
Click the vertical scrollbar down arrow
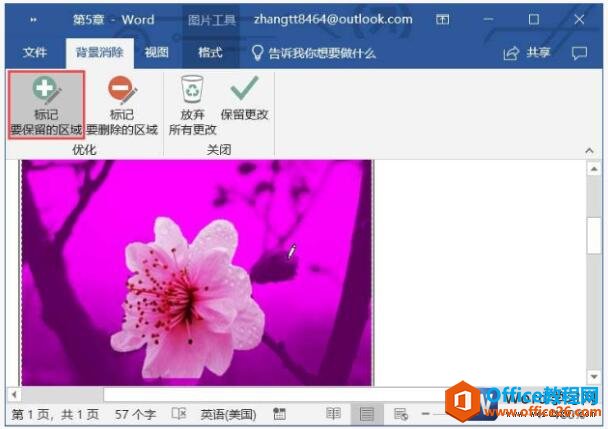(594, 376)
